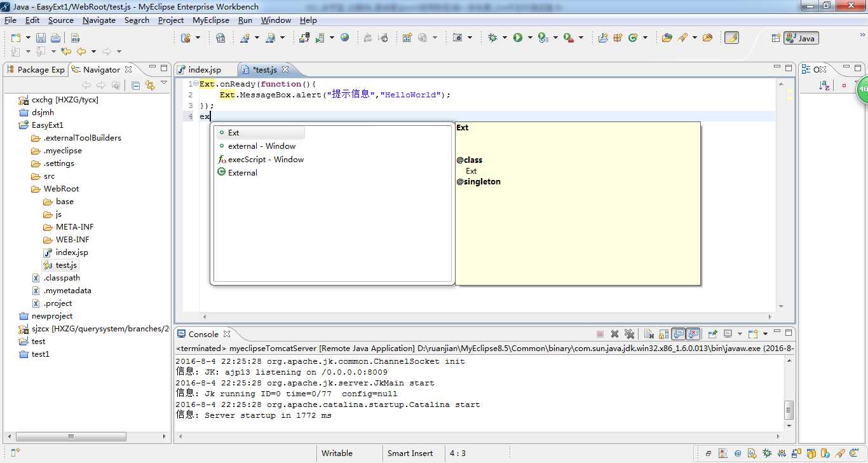The width and height of the screenshot is (868, 463).
Task: Toggle Show Console on standard output change
Action: (x=679, y=334)
